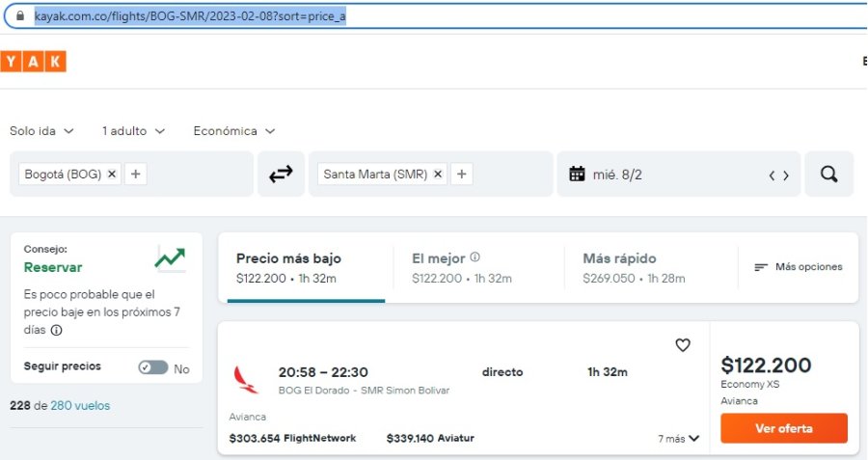Image resolution: width=868 pixels, height=460 pixels.
Task: Select Precio más bajo tab
Action: [306, 268]
